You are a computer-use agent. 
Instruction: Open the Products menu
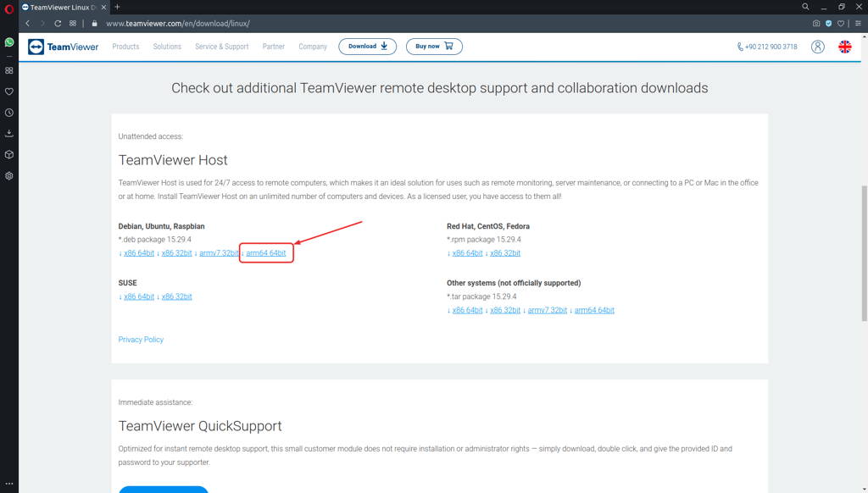click(125, 47)
